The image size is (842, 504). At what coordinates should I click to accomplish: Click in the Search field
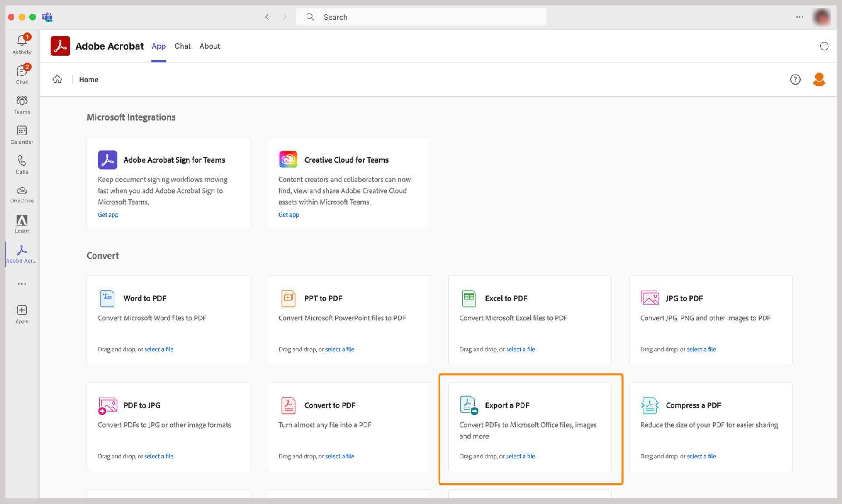(421, 17)
